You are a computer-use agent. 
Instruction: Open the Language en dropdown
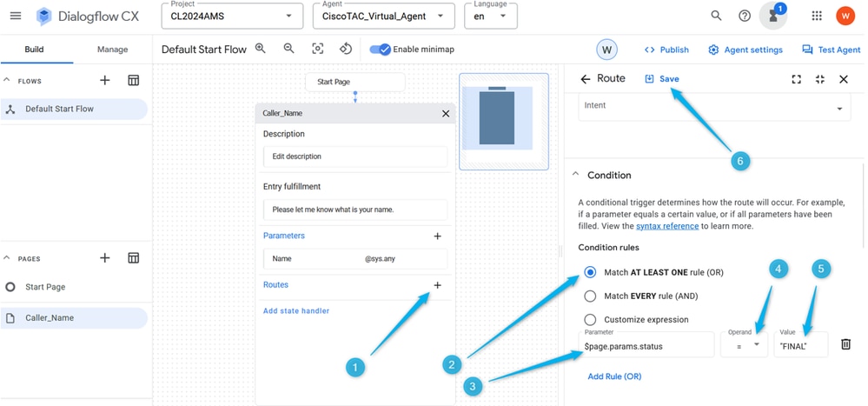490,16
